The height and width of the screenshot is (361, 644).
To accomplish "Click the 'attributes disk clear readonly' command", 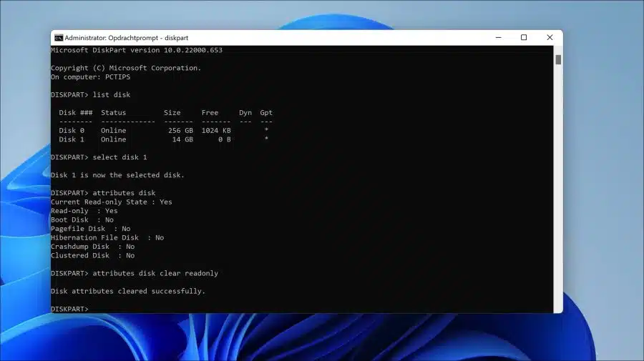I will [135, 273].
